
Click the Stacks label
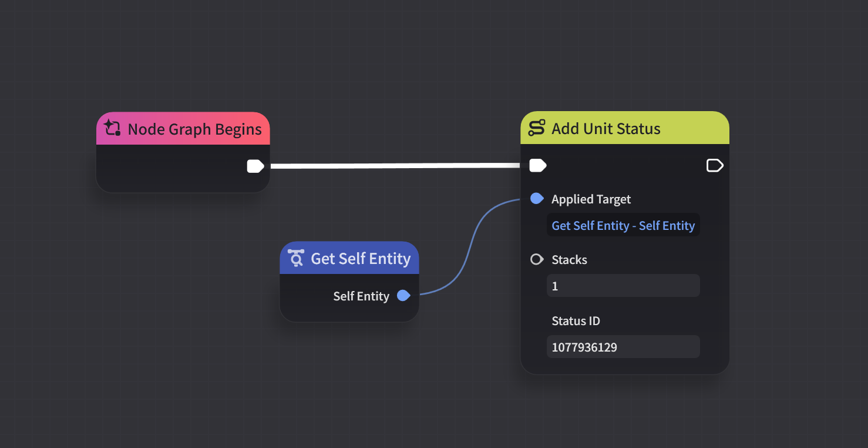[569, 260]
